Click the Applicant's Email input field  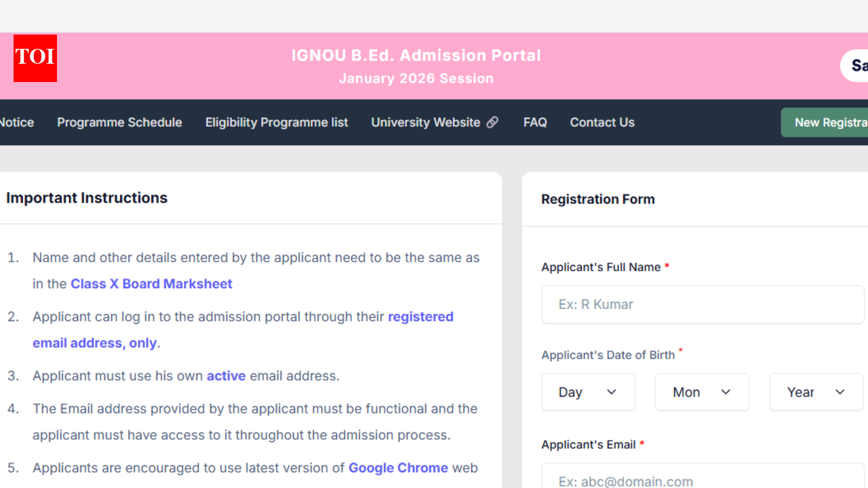(x=703, y=480)
